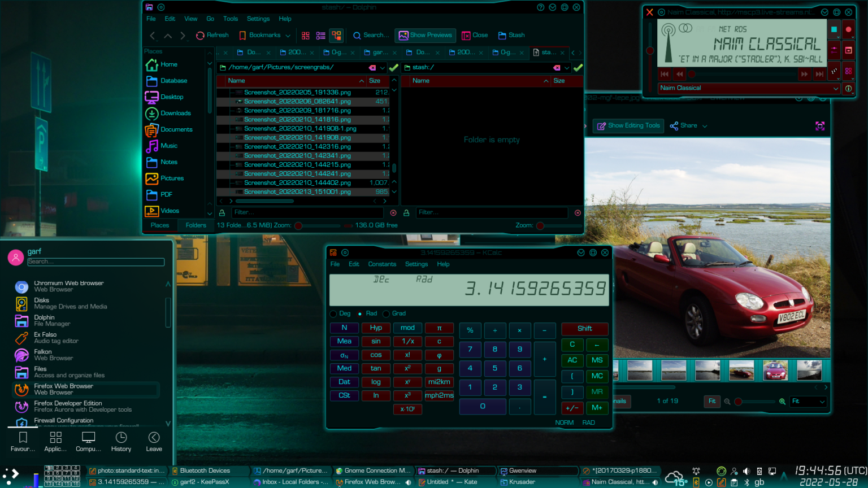Viewport: 868px width, 488px height.
Task: Select the Grad angle mode radio button
Action: pyautogui.click(x=387, y=314)
